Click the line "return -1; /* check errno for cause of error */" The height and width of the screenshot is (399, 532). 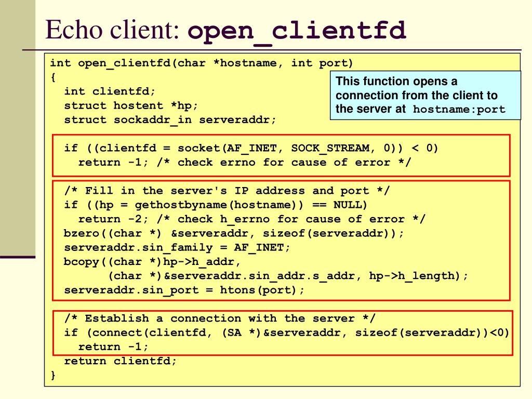point(244,163)
